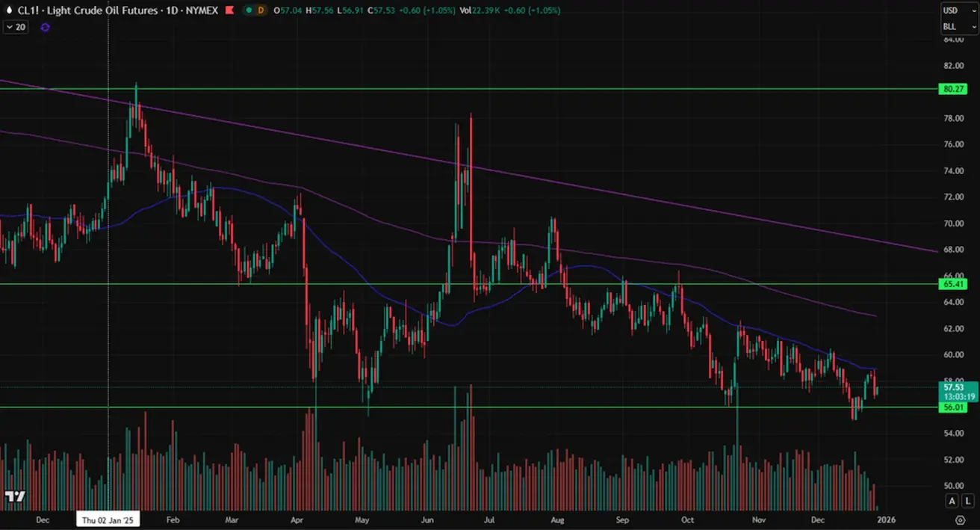
Task: Click the orange D delayed-data badge
Action: 260,10
